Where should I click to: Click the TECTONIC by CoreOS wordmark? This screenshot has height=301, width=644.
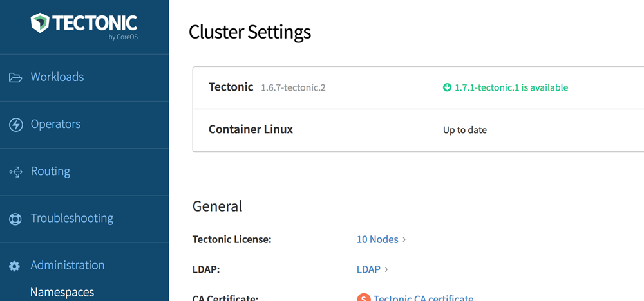[x=95, y=26]
